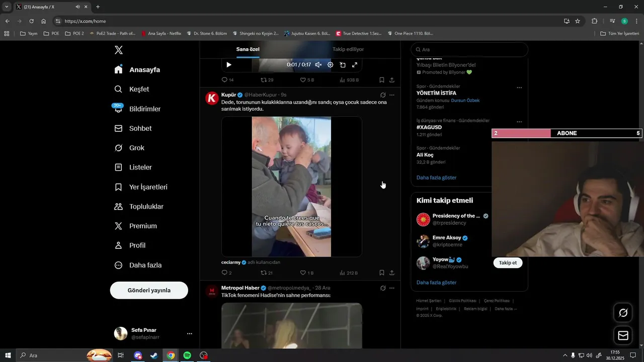Image resolution: width=644 pixels, height=362 pixels.
Task: Open Chrome tab search dropdown
Action: click(7, 7)
